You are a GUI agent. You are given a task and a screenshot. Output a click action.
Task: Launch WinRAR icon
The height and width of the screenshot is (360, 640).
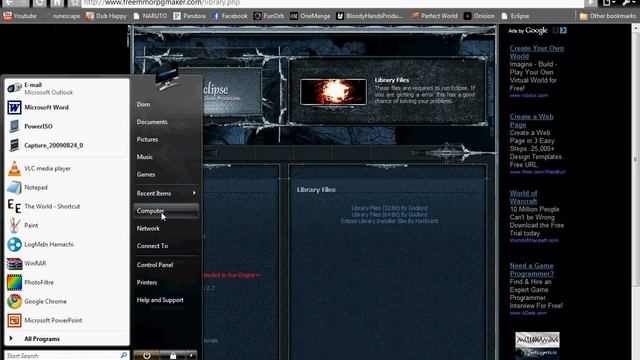tap(14, 263)
